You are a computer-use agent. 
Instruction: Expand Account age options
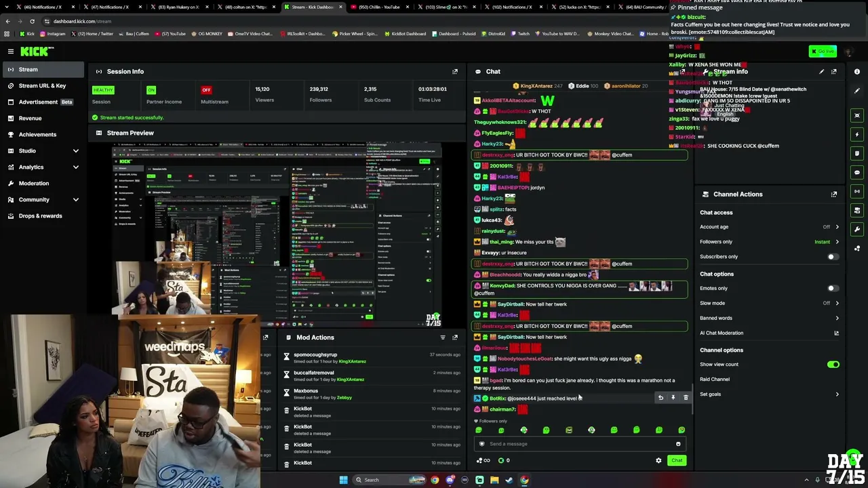point(837,227)
